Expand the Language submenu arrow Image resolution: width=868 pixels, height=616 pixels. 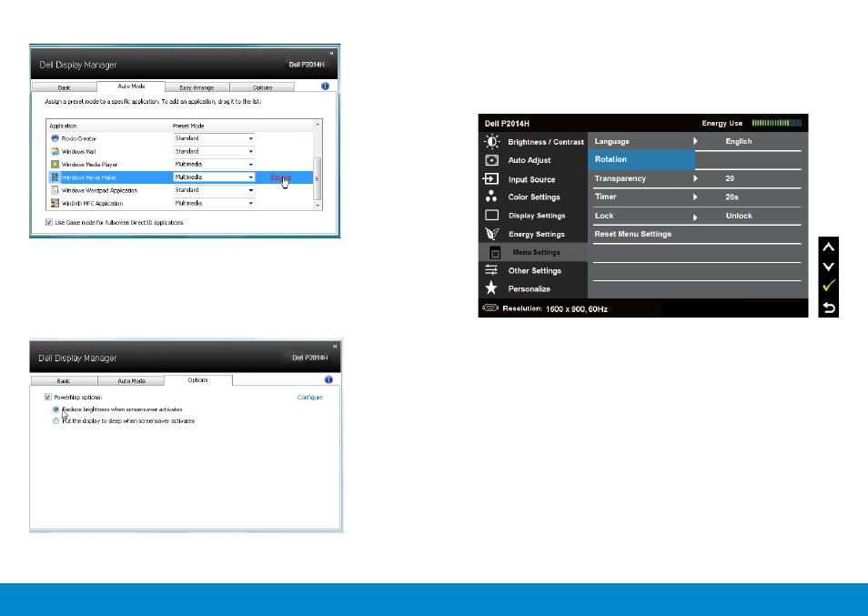(695, 141)
